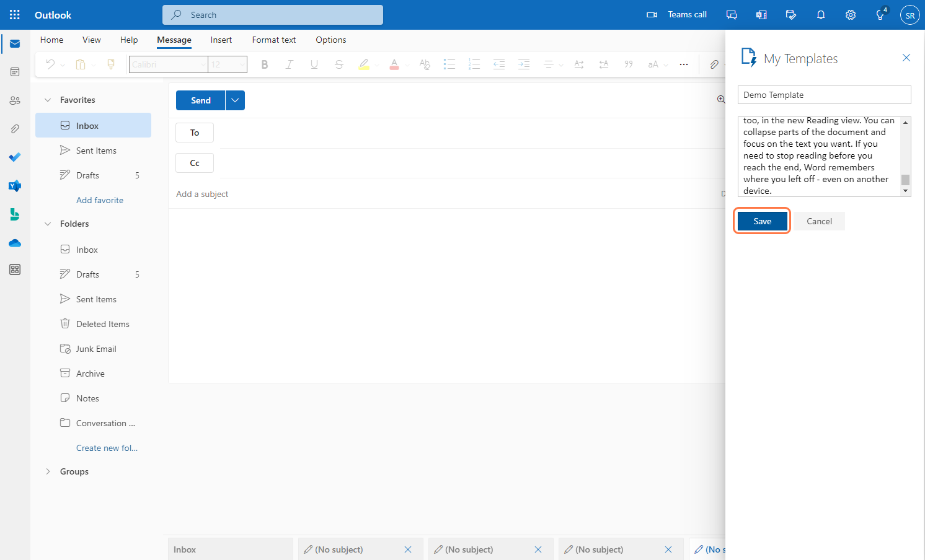This screenshot has width=925, height=560.
Task: Apply the yellow text highlight color
Action: (x=364, y=64)
